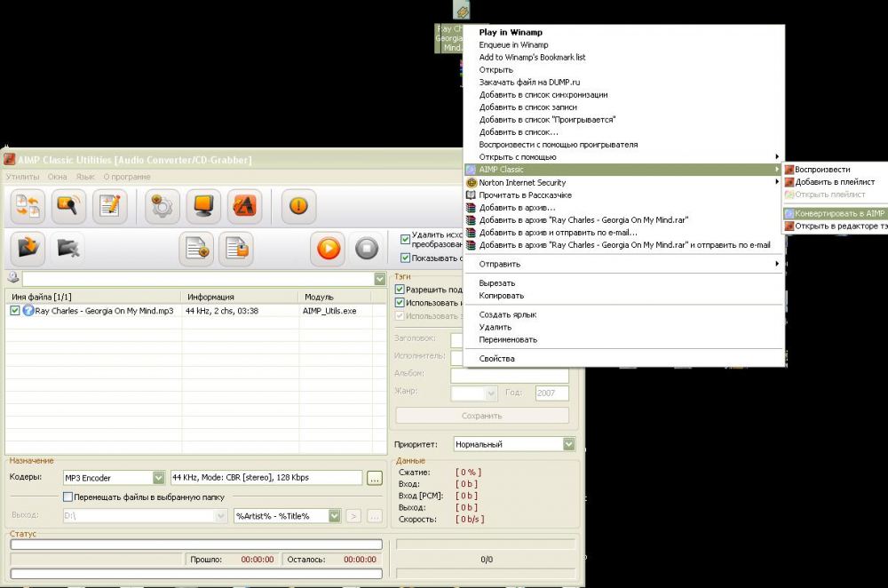Viewport: 888px width, 588px height.
Task: Start conversion with the orange play button
Action: coord(328,248)
